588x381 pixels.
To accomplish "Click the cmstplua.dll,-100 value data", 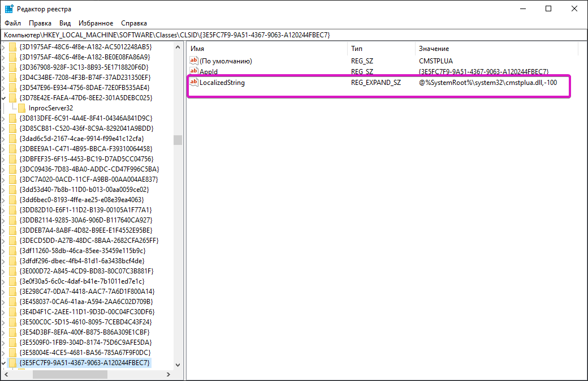I will tap(488, 83).
